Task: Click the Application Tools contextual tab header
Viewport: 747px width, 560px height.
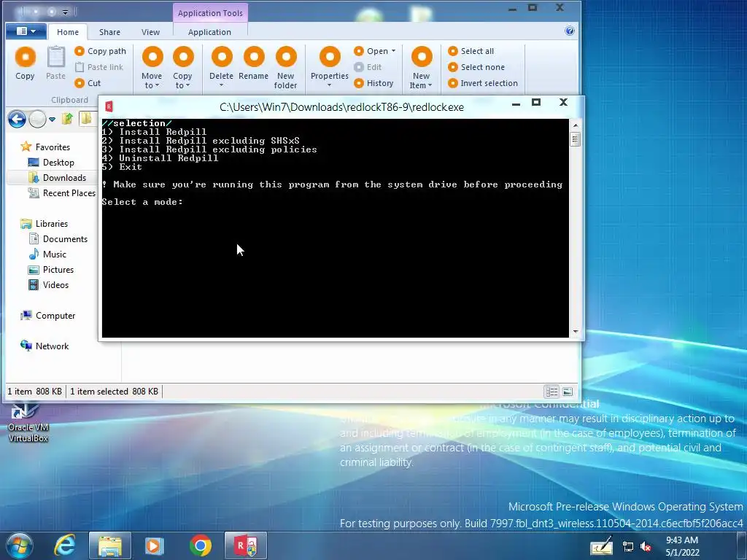Action: 210,13
